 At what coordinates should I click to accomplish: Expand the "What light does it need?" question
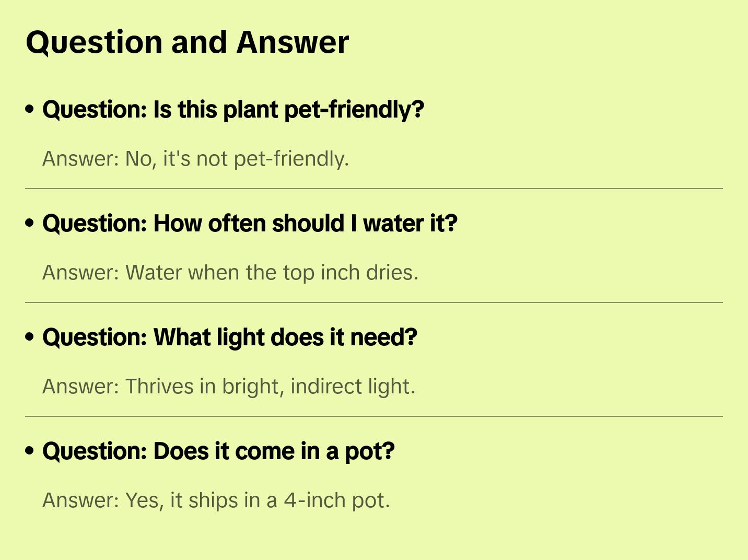point(230,337)
